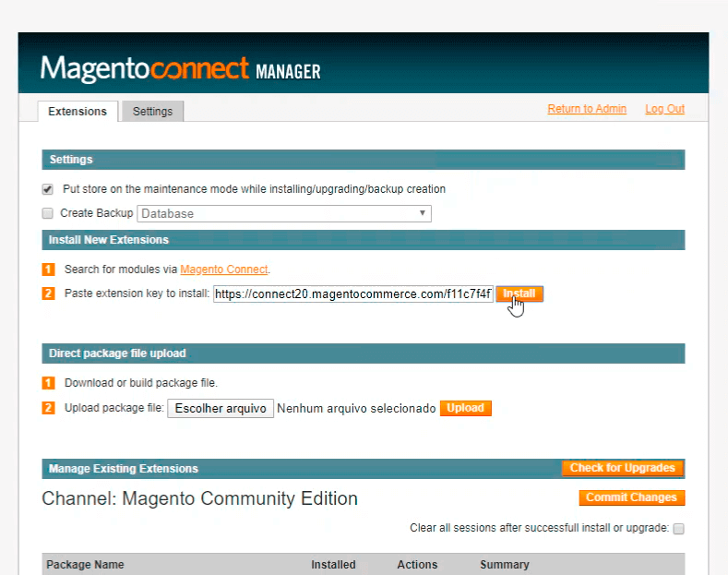
Task: Uncheck maintenance mode checkbox
Action: click(x=48, y=189)
